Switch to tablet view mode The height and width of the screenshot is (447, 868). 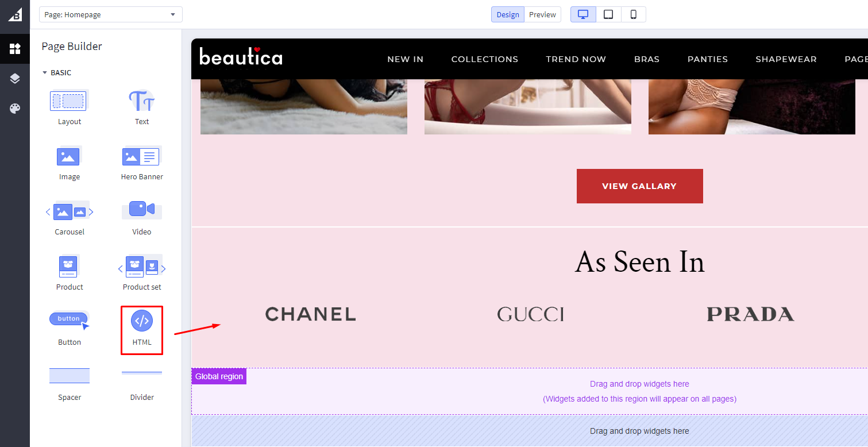tap(608, 14)
